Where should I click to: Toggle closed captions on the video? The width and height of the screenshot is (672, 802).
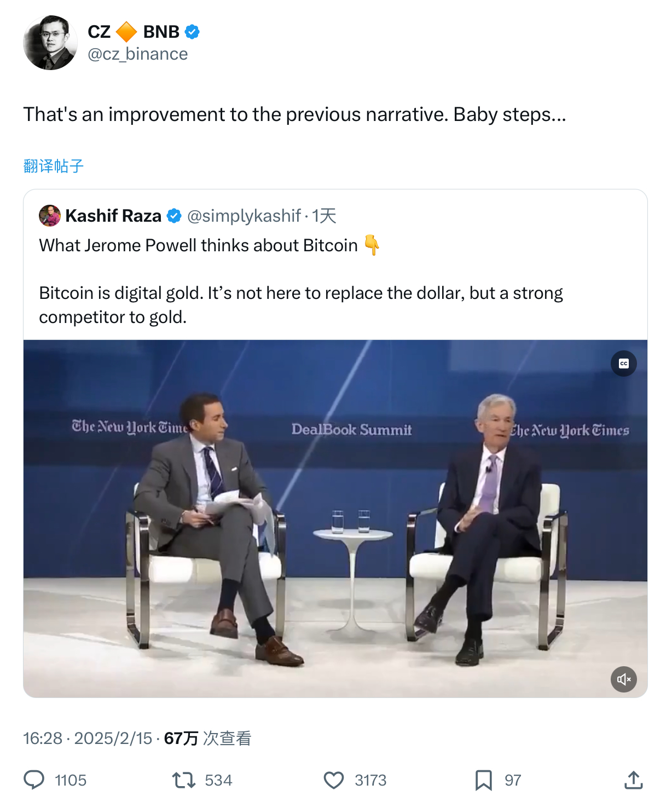pos(623,364)
